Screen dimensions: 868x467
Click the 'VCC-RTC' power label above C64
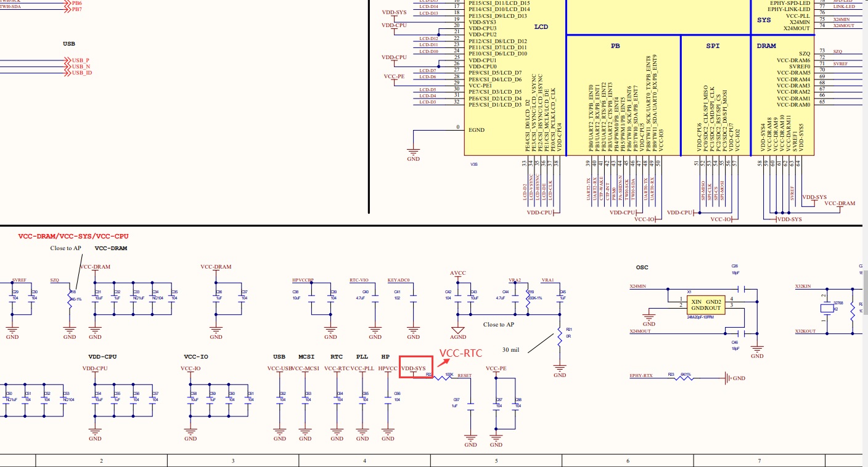tap(337, 368)
